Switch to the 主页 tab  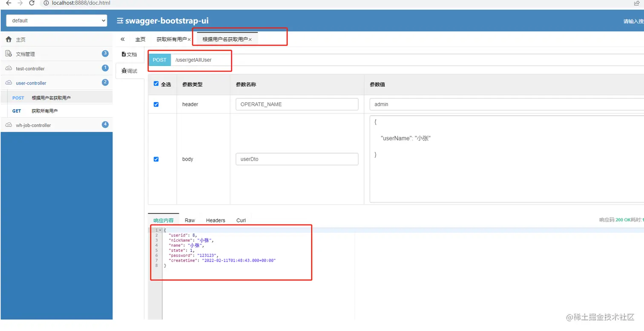tap(140, 40)
